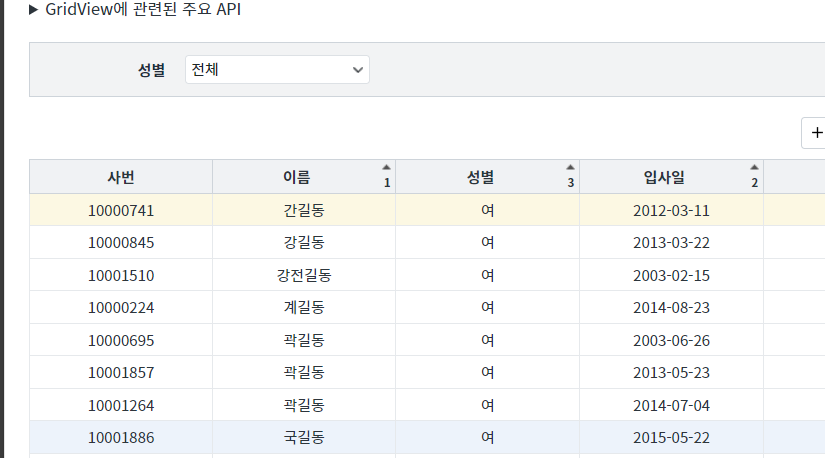Click date cell 2013-05-23
Screen dimensions: 825x458
pyautogui.click(x=671, y=373)
